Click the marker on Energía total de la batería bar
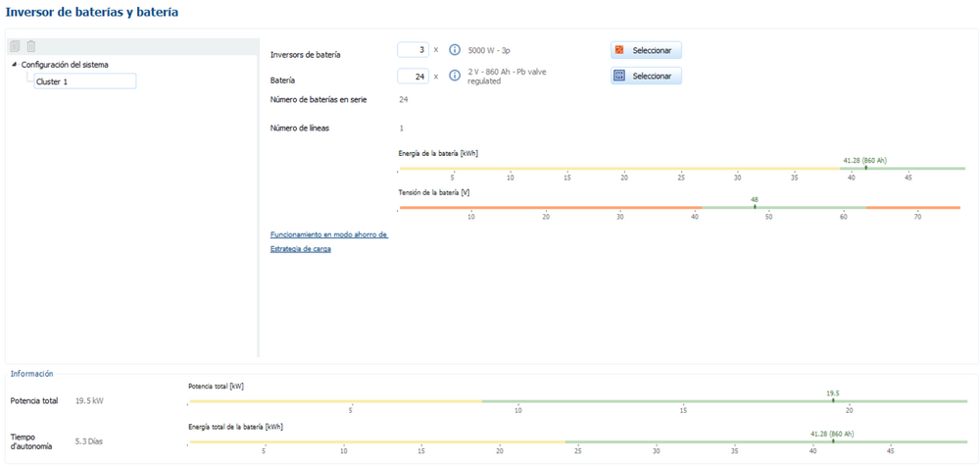Screen dimensions: 980x466 pyautogui.click(x=832, y=441)
